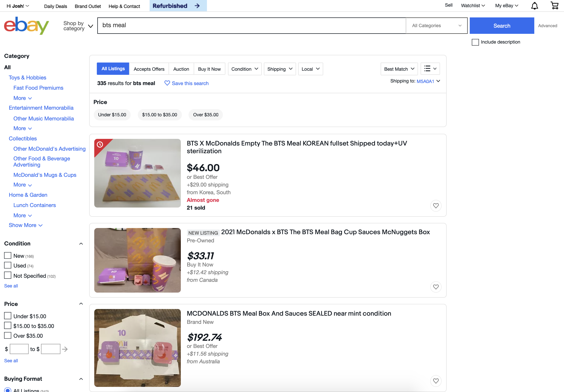The height and width of the screenshot is (392, 564).
Task: Expand the Best Match sort dropdown
Action: (399, 69)
